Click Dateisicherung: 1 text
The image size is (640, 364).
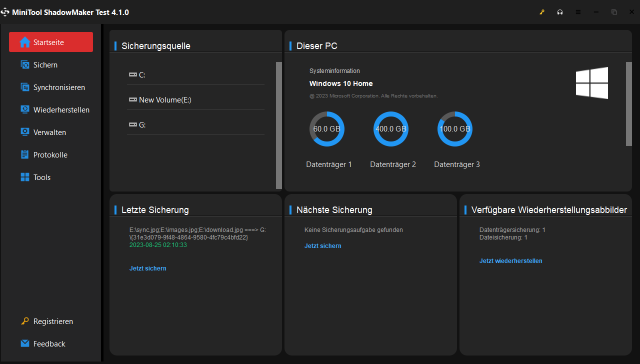[x=503, y=237]
